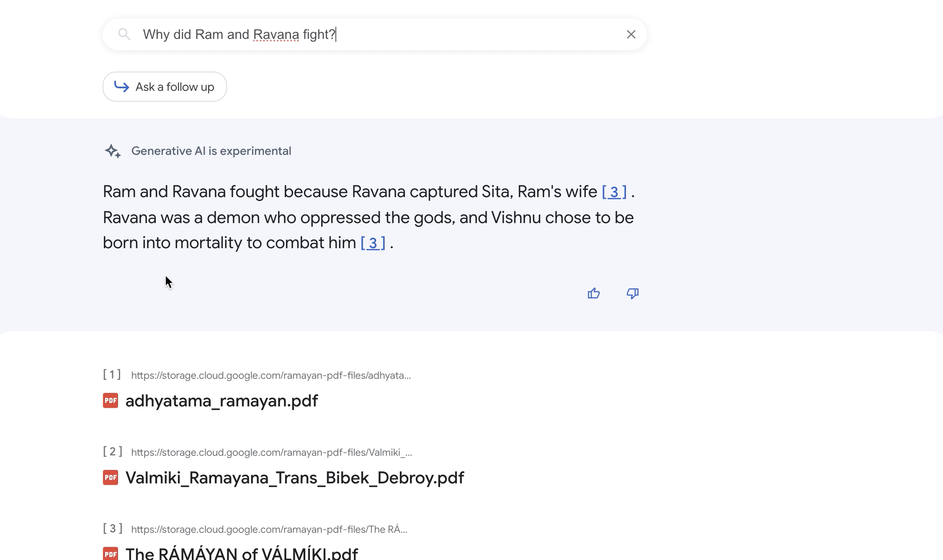Viewport: 943px width, 560px height.
Task: Click the follow up arrow icon
Action: (122, 87)
